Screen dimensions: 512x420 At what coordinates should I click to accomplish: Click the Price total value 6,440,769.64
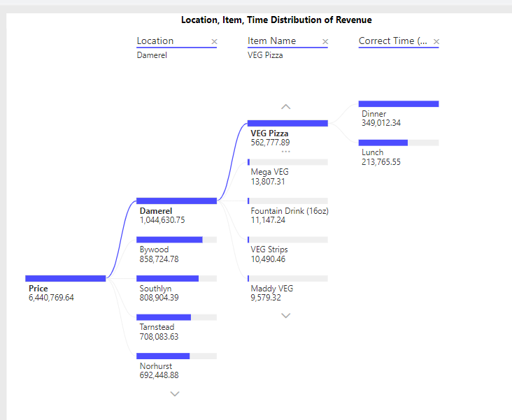[51, 298]
